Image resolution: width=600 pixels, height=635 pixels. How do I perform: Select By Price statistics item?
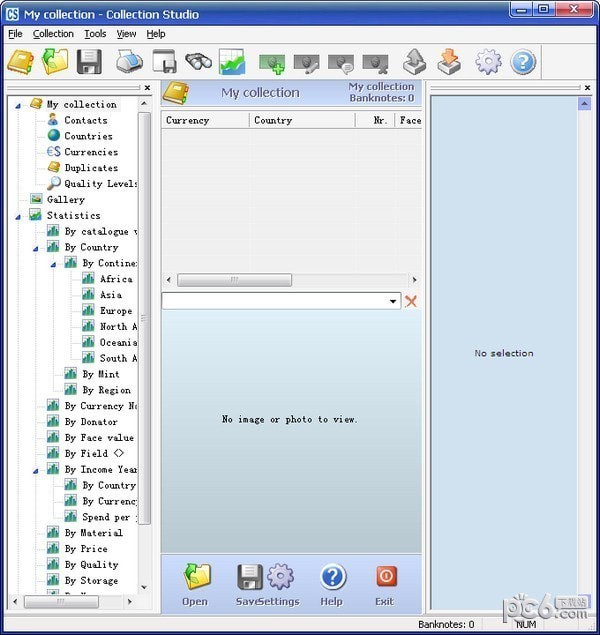[x=86, y=549]
